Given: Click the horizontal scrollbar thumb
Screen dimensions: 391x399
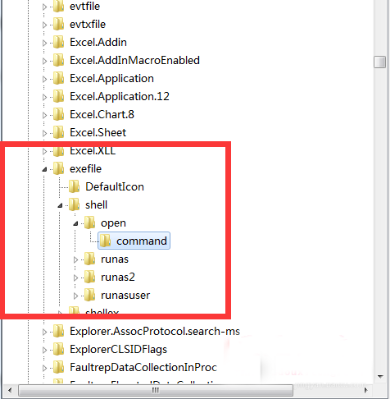Looking at the screenshot, I should tap(156, 390).
